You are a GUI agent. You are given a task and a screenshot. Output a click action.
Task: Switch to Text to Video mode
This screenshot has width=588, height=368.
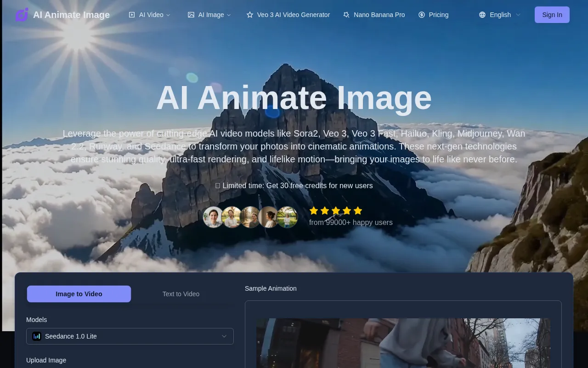pos(181,294)
